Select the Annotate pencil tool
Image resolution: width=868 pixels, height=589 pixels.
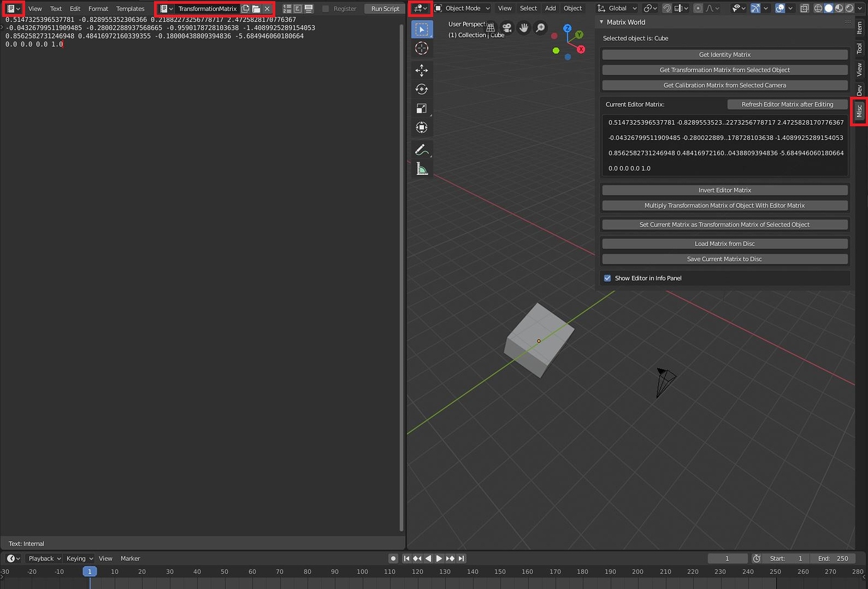(421, 150)
